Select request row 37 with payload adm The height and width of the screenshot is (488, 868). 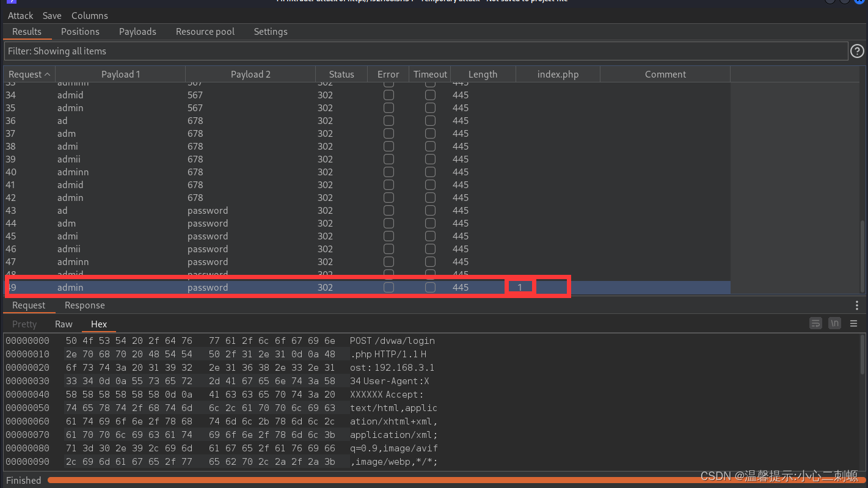367,134
